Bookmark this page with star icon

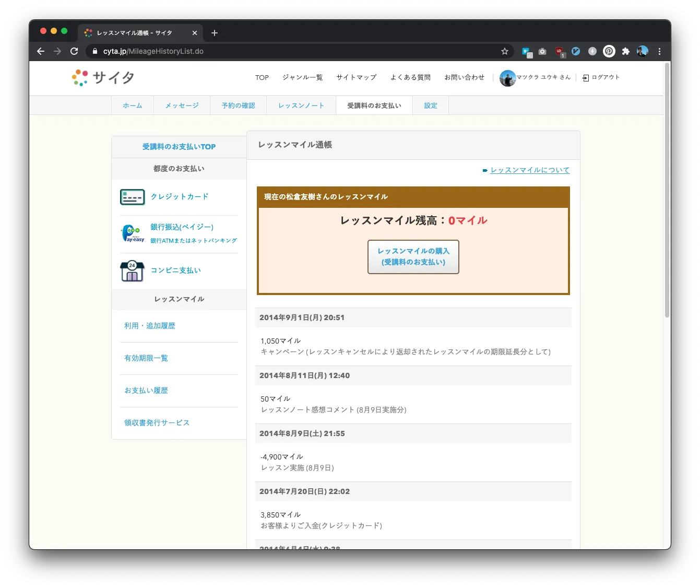pos(504,51)
